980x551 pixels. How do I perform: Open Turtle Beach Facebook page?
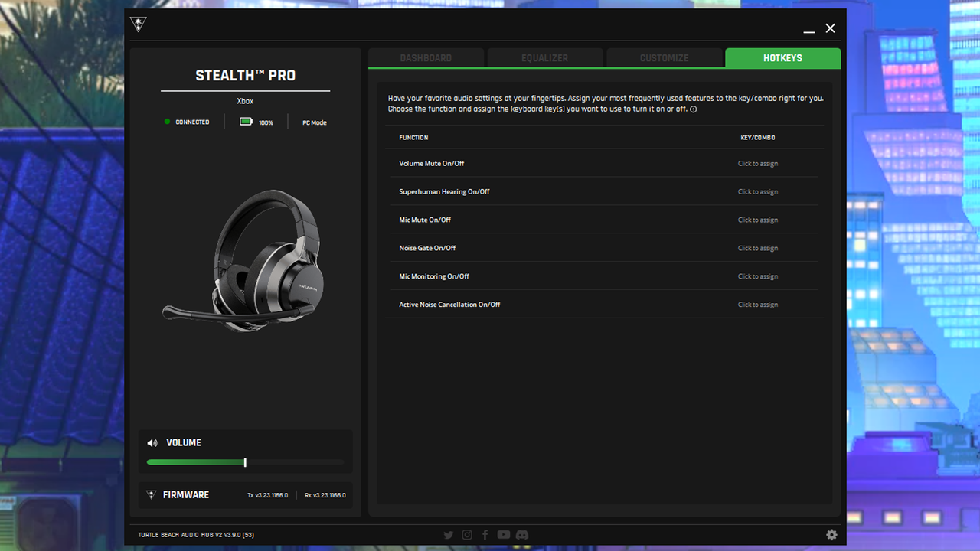pyautogui.click(x=485, y=535)
